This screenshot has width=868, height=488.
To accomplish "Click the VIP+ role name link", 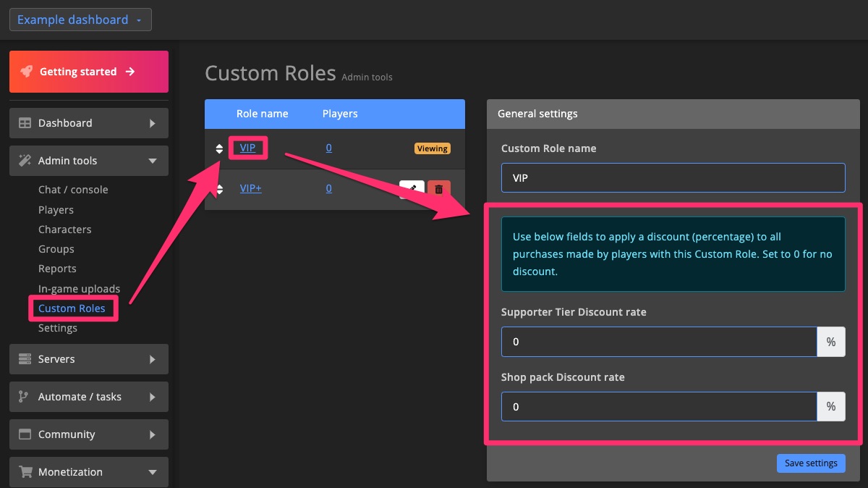I will (x=250, y=188).
